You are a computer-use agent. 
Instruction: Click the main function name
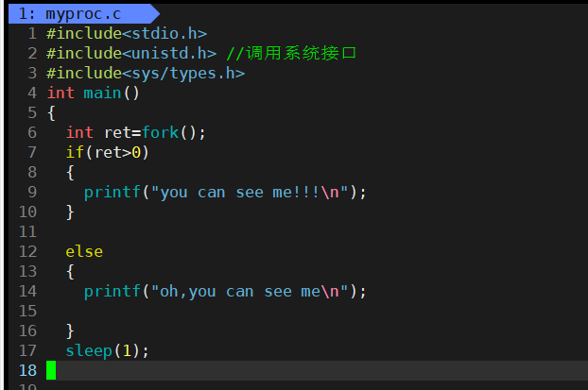(x=102, y=93)
